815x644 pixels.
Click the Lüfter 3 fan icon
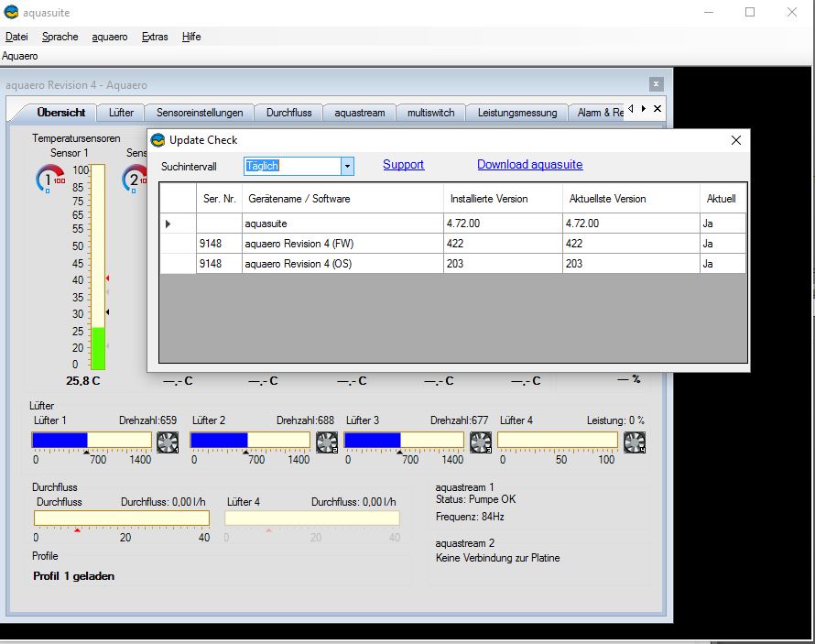(x=481, y=442)
